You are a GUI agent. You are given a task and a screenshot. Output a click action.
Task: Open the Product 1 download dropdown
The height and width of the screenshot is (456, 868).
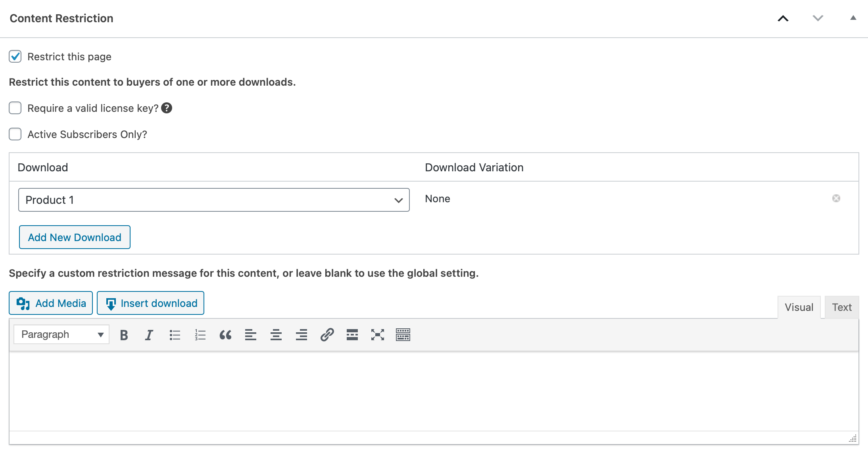[x=214, y=200]
